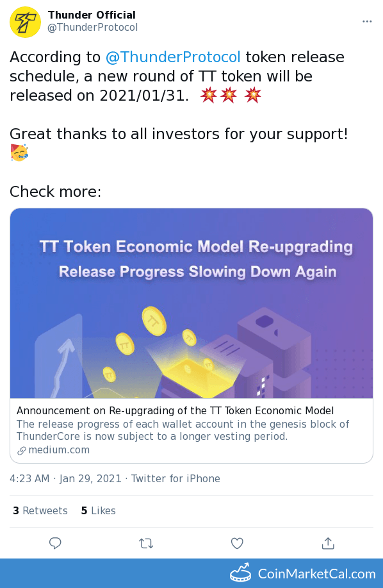Click the medium.com domain text
Viewport: 383px width, 588px height.
coord(59,449)
